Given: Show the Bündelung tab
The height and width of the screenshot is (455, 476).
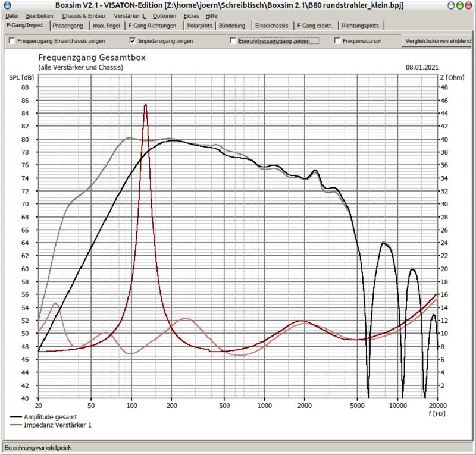Looking at the screenshot, I should 232,26.
